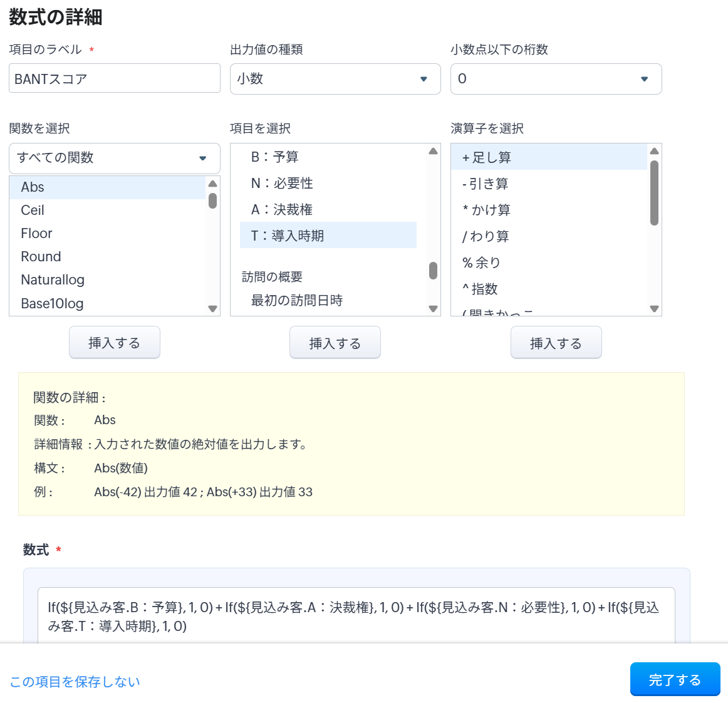Open the 出力値の種類 dropdown
728x703 pixels.
pyautogui.click(x=335, y=79)
